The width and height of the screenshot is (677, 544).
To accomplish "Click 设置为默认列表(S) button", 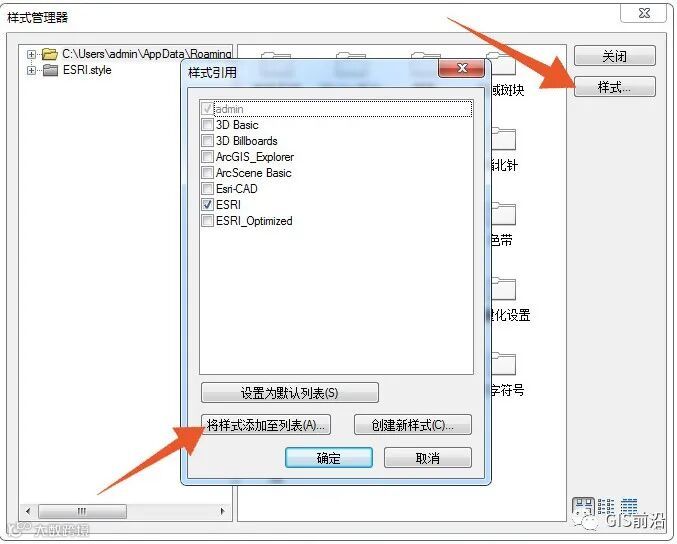I will [290, 393].
